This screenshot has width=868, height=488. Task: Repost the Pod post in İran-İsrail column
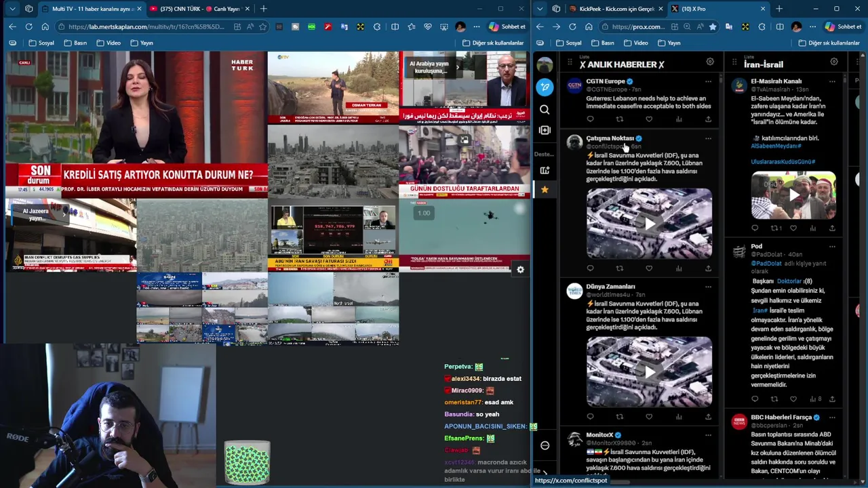(x=774, y=399)
